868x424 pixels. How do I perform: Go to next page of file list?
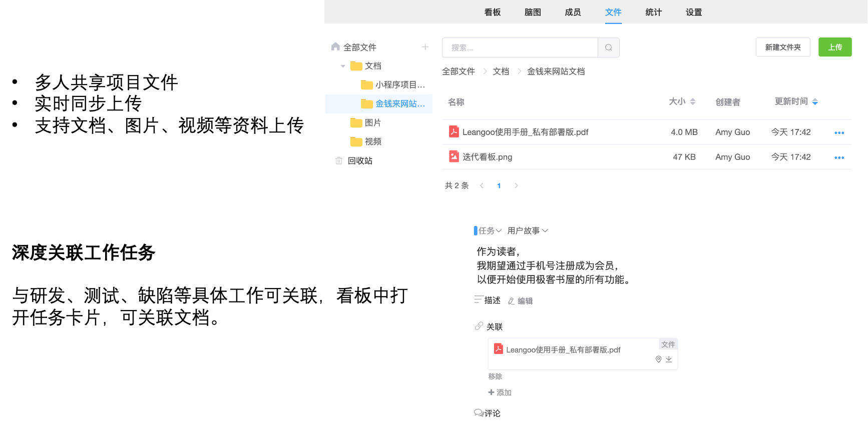pos(516,185)
